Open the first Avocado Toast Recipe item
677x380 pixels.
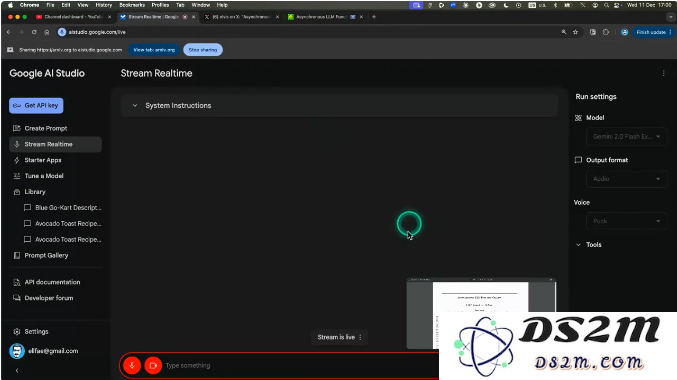(63, 224)
